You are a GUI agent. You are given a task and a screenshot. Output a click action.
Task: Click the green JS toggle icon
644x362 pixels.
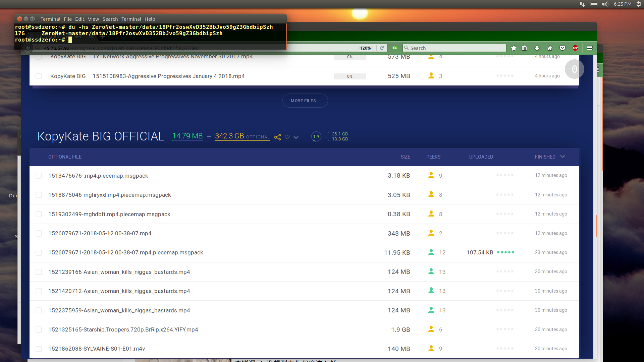coord(395,48)
